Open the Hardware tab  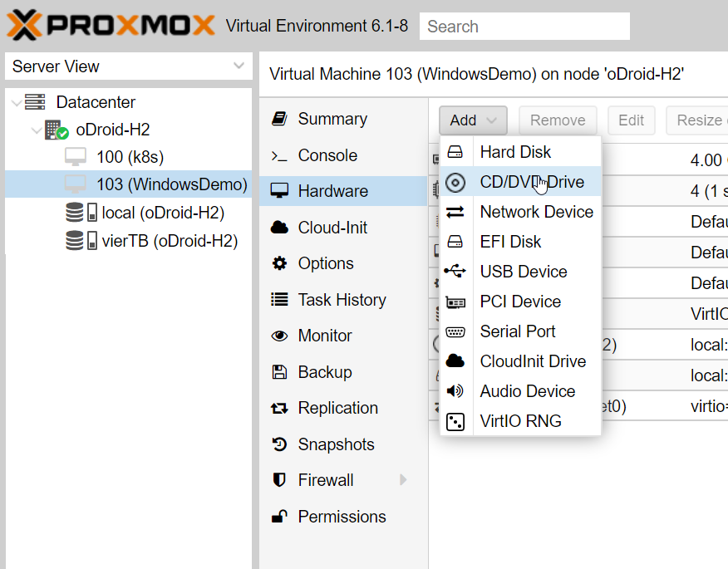(343, 191)
